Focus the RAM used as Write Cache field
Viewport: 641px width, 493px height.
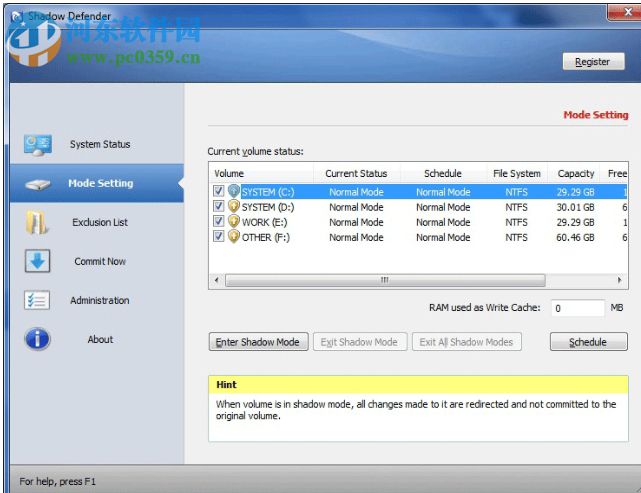pos(577,309)
